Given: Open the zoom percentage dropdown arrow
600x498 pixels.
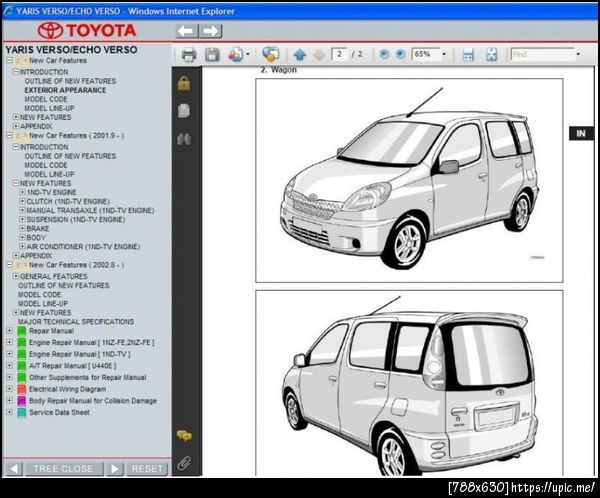Looking at the screenshot, I should (x=444, y=54).
